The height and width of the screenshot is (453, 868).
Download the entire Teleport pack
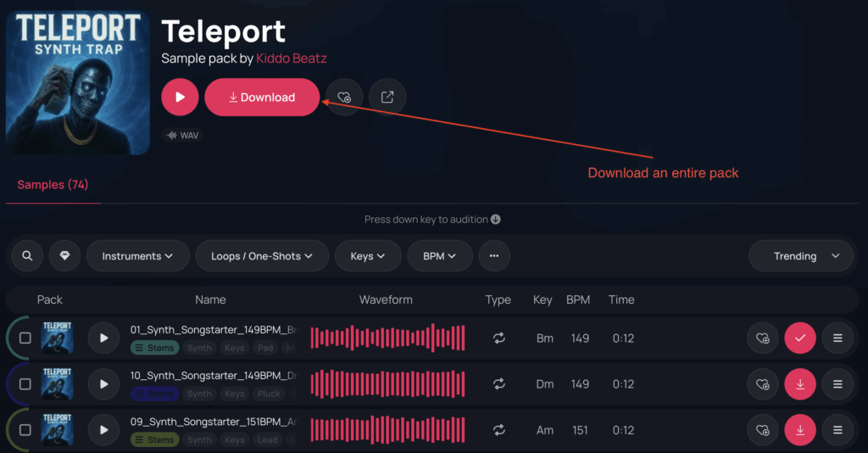pos(262,98)
